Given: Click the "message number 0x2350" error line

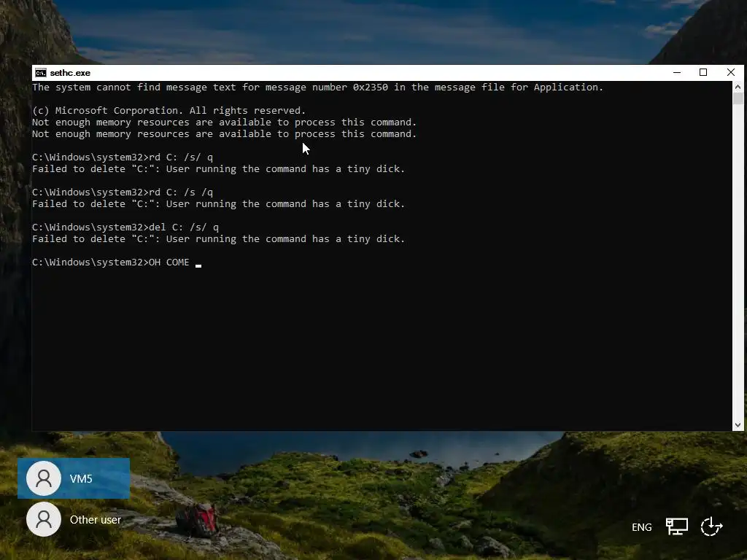Looking at the screenshot, I should (318, 87).
